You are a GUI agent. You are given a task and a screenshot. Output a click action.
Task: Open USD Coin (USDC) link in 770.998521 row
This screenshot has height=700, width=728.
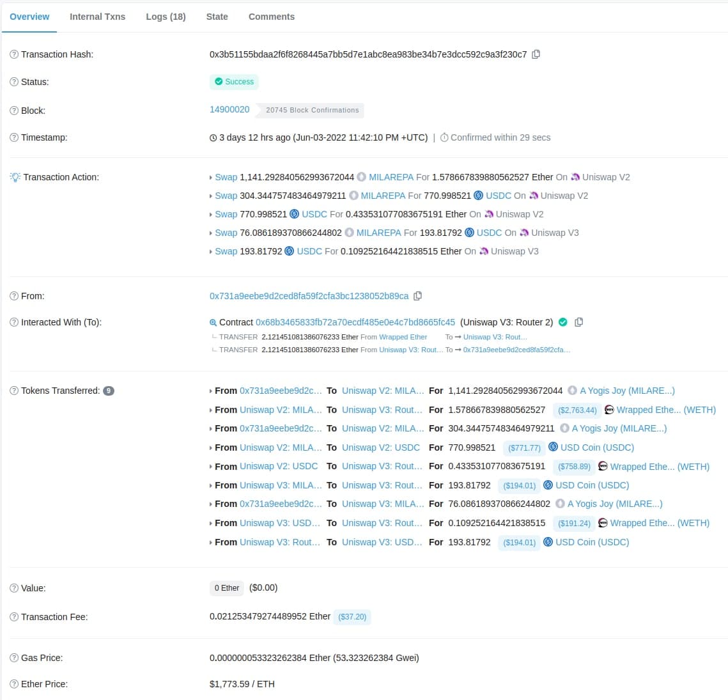coord(597,447)
